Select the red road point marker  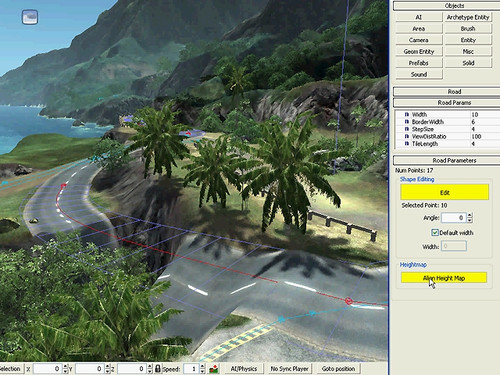click(348, 301)
